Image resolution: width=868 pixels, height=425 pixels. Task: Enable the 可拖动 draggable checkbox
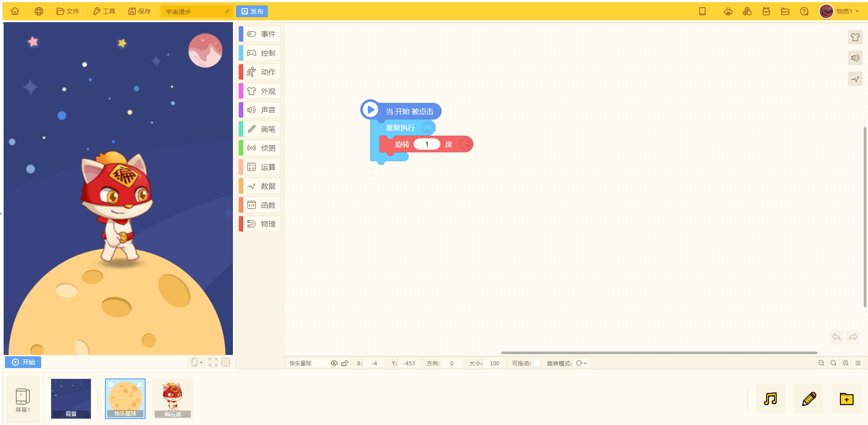tap(536, 363)
